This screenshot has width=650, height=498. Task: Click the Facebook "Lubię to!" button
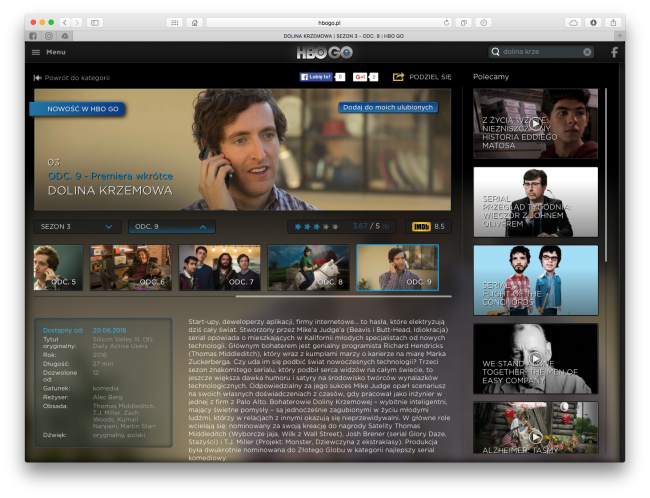(x=316, y=77)
